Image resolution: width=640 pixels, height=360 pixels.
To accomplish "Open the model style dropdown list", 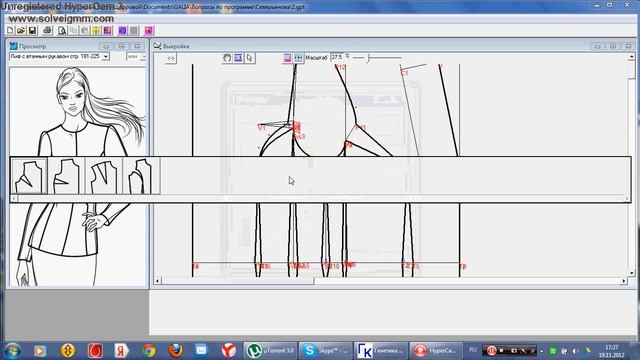I will click(x=106, y=56).
